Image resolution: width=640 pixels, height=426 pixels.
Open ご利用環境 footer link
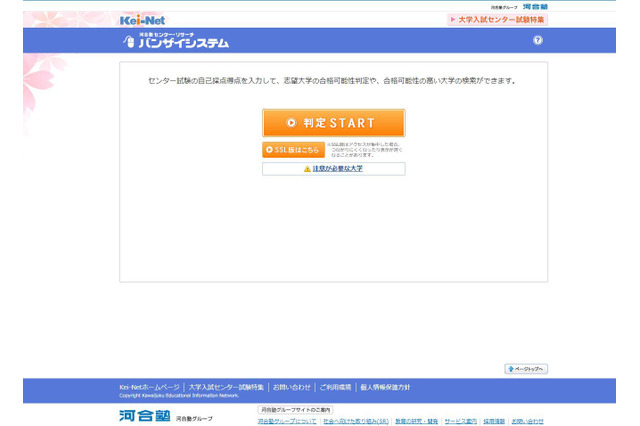click(335, 387)
